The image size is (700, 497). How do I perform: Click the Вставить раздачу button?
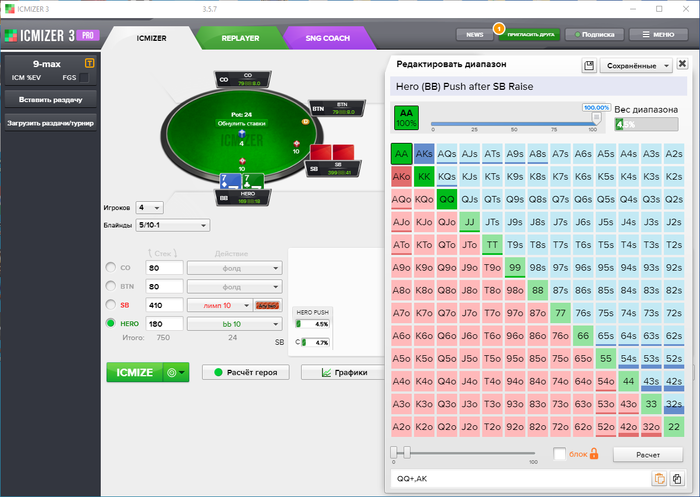[x=50, y=100]
